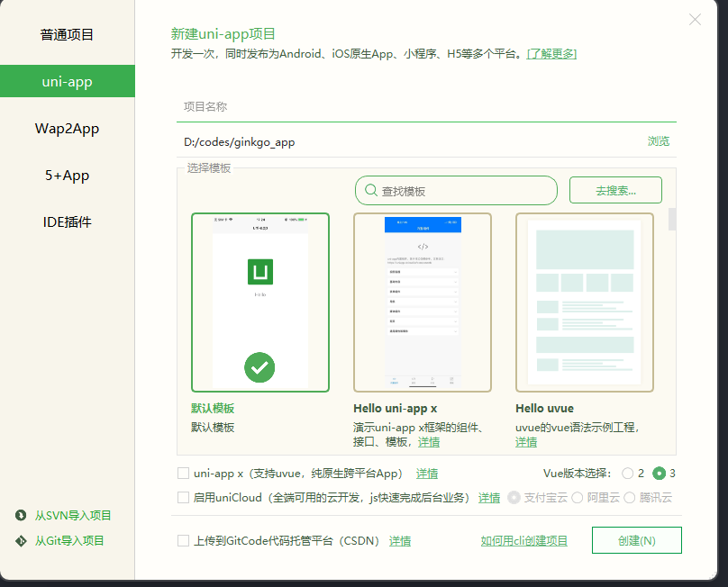Open 详情 link for Hello uni-app x
Viewport: 728px width, 587px height.
[429, 442]
